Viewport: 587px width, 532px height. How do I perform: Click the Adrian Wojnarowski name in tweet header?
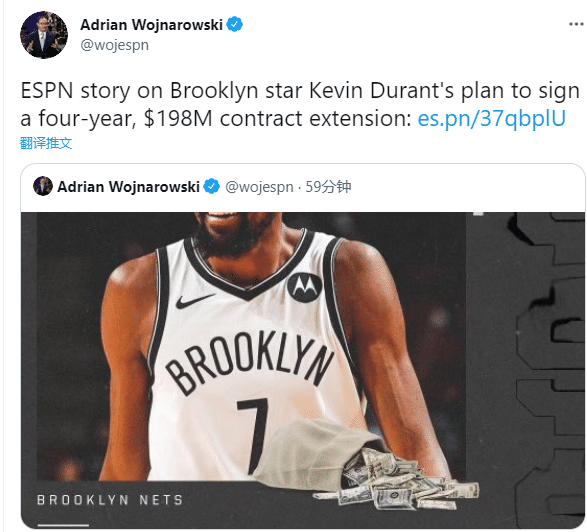click(x=151, y=25)
